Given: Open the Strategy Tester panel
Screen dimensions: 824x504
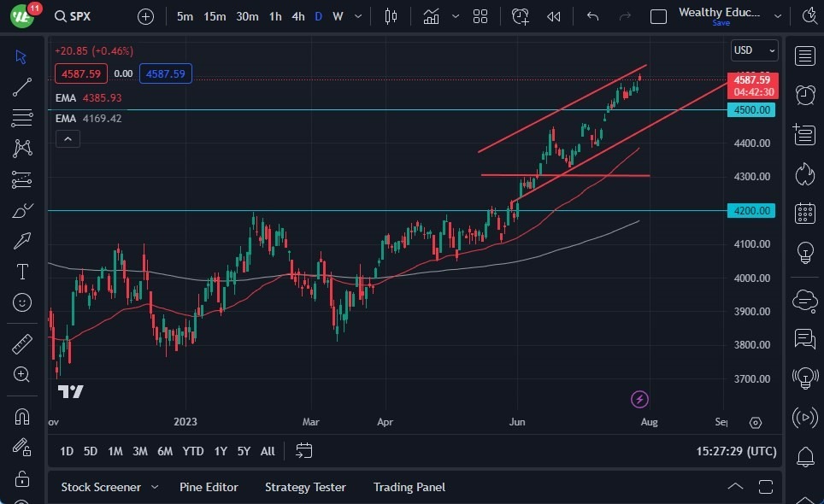Looking at the screenshot, I should point(305,487).
